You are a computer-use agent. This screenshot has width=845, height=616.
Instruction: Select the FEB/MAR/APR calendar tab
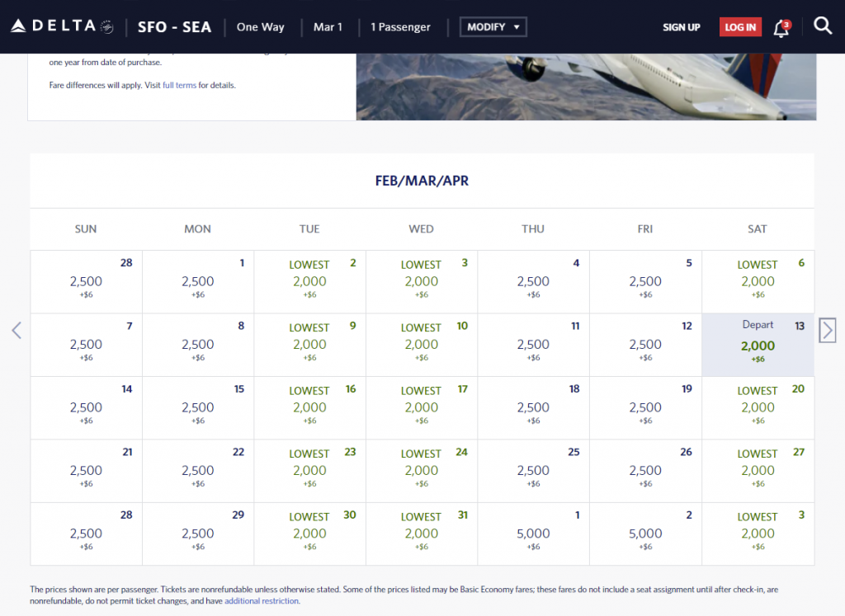[422, 181]
